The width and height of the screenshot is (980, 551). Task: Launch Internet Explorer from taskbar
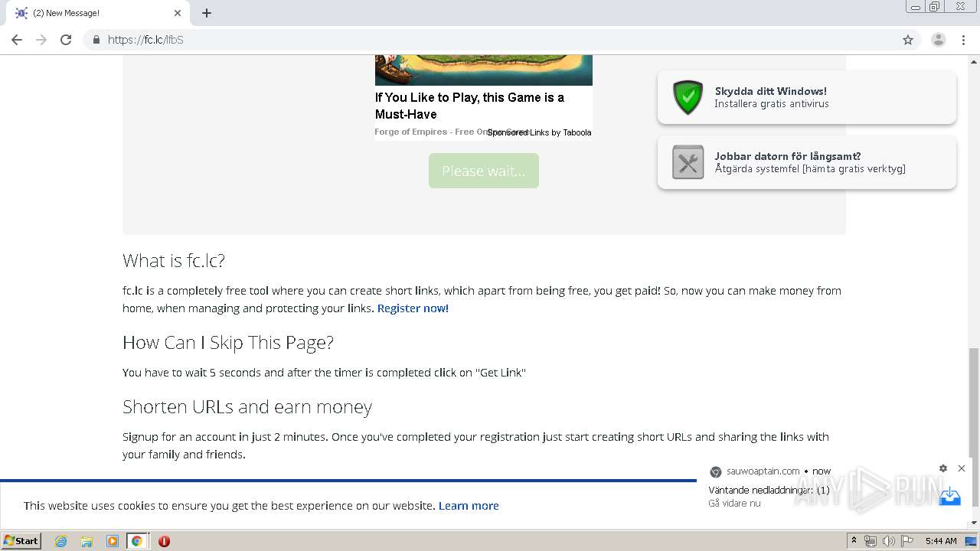pyautogui.click(x=60, y=541)
